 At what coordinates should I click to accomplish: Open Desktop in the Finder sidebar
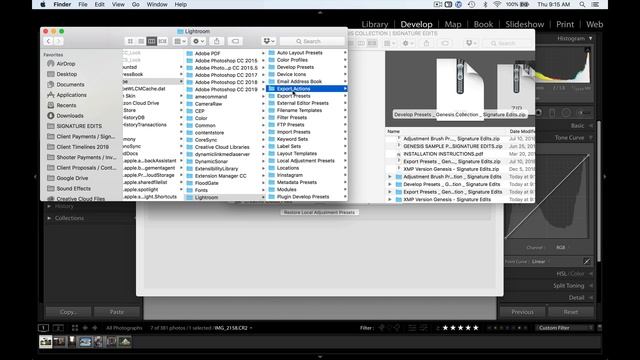pyautogui.click(x=67, y=74)
